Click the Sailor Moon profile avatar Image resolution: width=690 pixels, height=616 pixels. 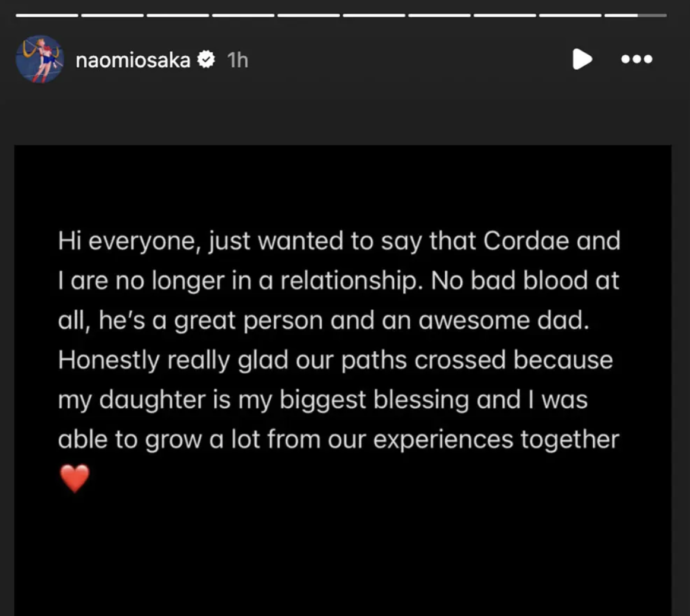(x=40, y=59)
